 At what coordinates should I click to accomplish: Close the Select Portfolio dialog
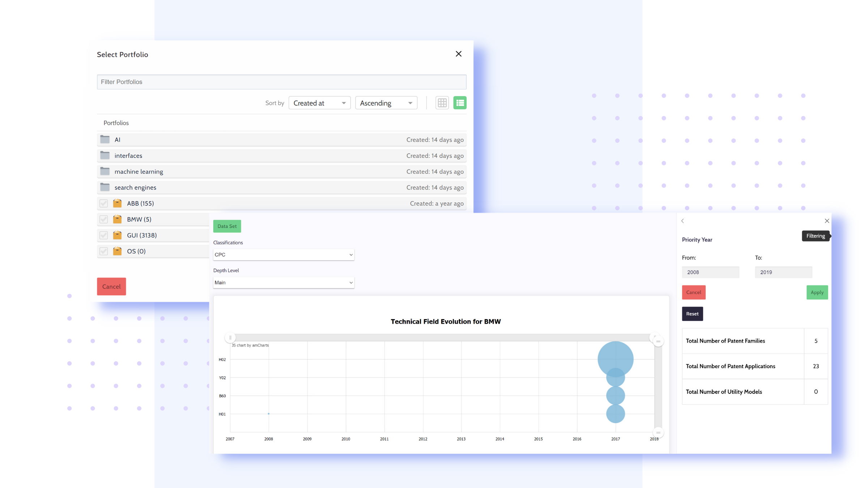(x=459, y=54)
